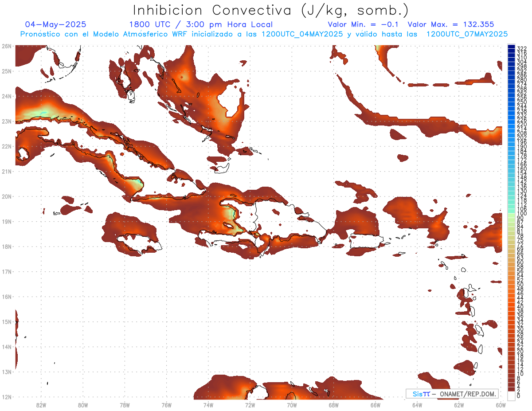The height and width of the screenshot is (411, 532).
Task: Click the "62W" longitude label
Action: coord(459,405)
